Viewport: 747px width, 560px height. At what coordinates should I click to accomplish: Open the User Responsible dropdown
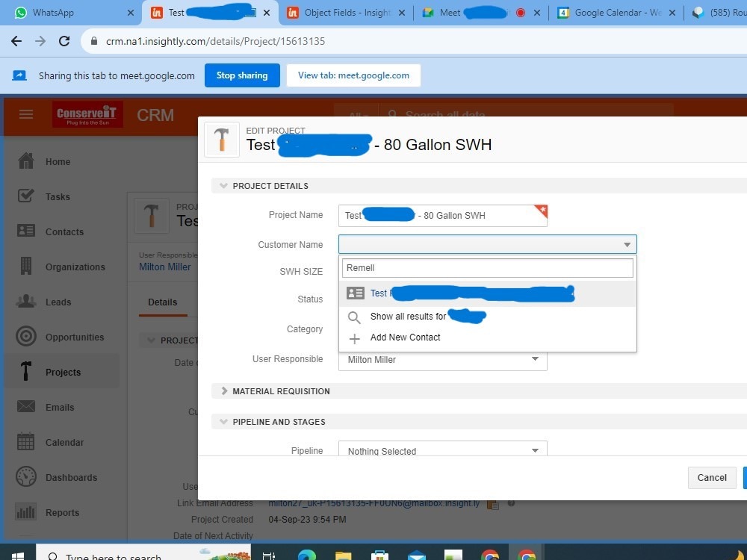tap(442, 360)
